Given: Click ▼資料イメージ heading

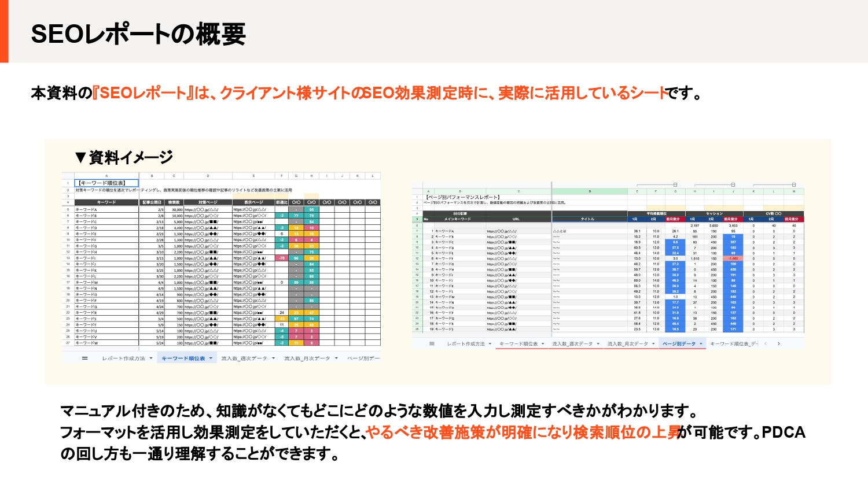Looking at the screenshot, I should [124, 157].
